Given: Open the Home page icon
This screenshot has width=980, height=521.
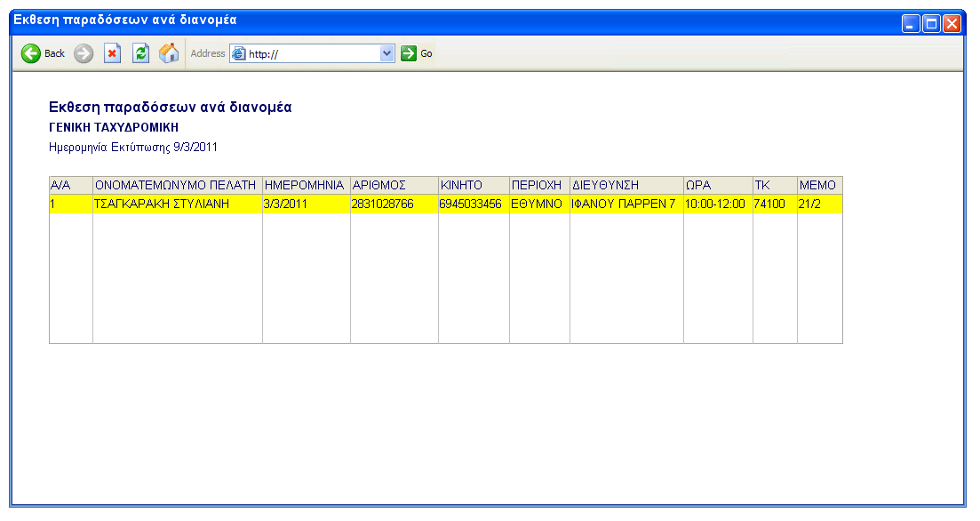Looking at the screenshot, I should (x=169, y=53).
